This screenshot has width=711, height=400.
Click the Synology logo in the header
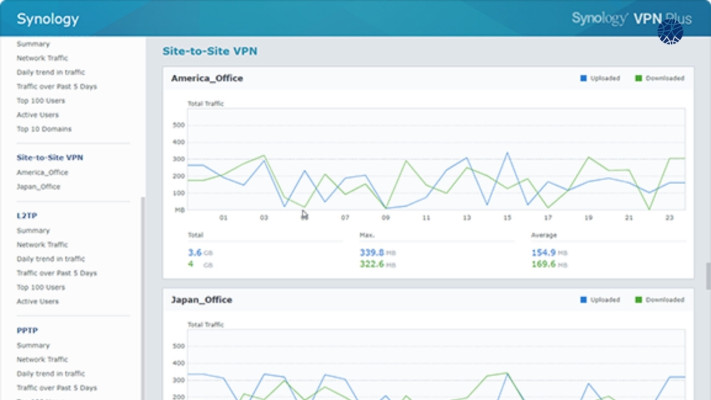pos(48,19)
